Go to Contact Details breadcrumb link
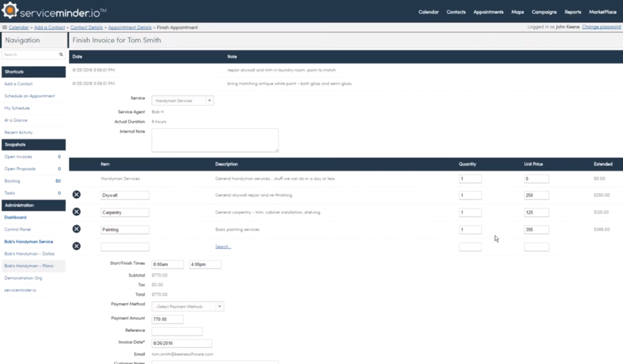 pos(86,27)
